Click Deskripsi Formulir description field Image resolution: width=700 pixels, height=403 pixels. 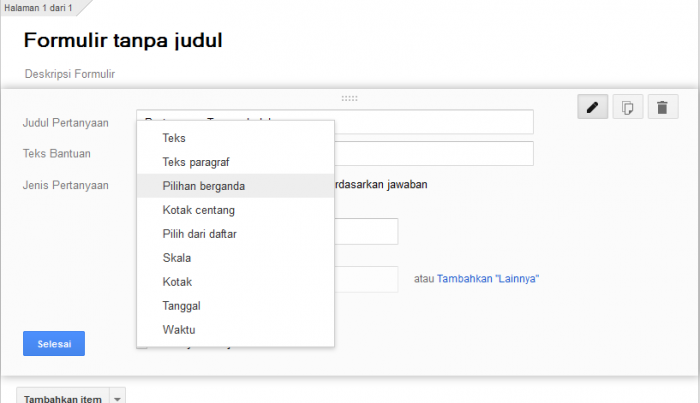tap(70, 74)
